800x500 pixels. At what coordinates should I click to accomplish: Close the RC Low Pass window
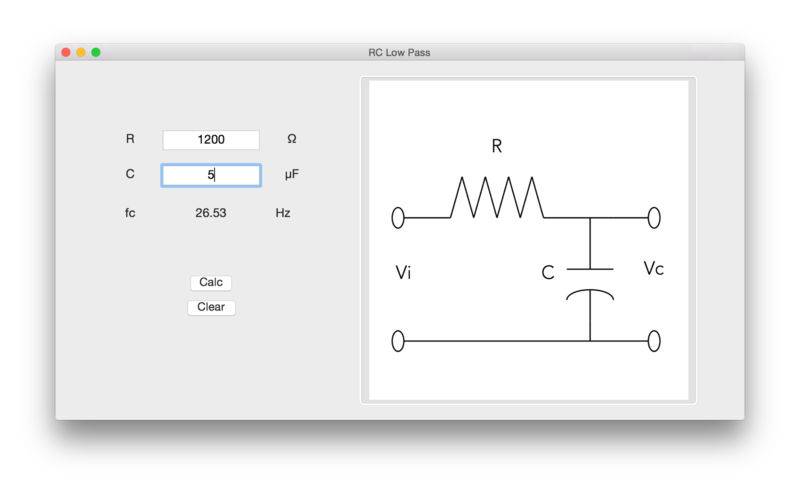[66, 52]
